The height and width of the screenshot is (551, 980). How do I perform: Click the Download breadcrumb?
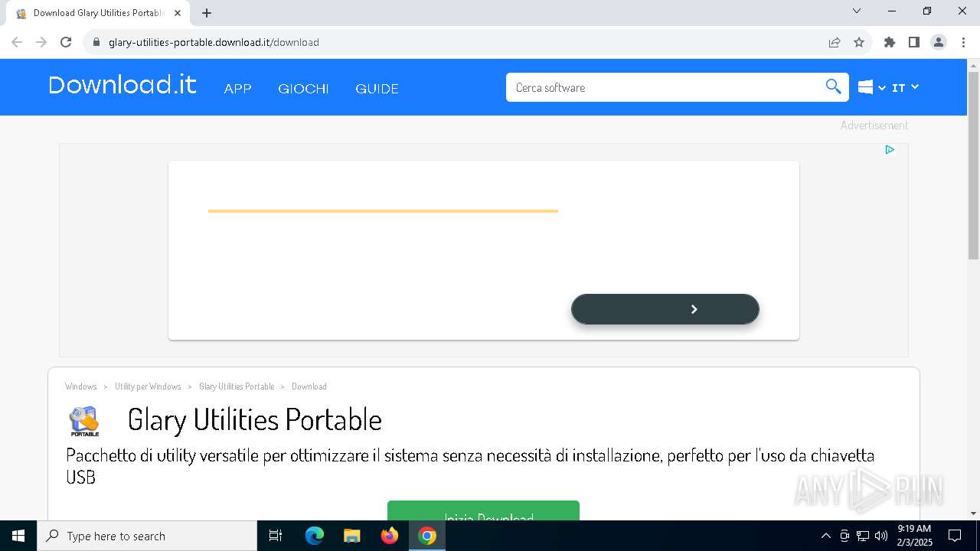click(x=309, y=386)
